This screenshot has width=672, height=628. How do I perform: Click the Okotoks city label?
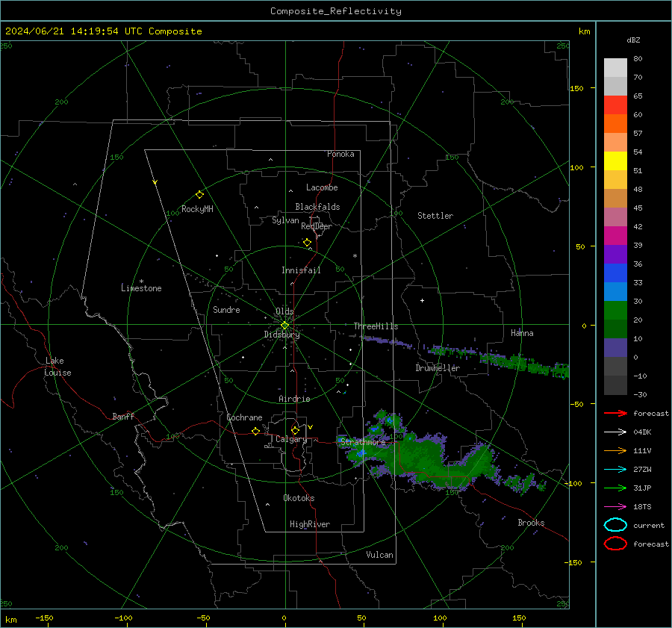click(299, 498)
